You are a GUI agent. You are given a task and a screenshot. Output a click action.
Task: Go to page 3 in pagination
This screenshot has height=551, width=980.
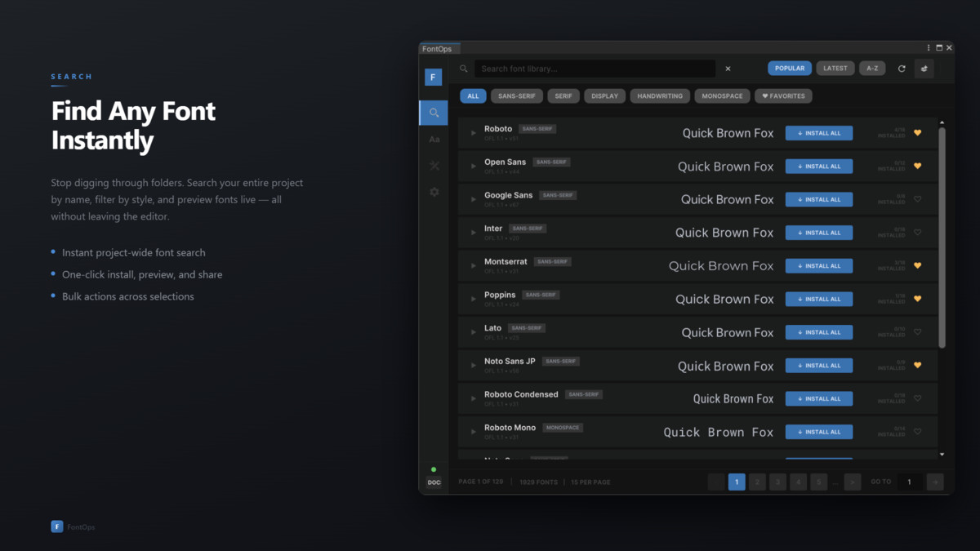(778, 482)
